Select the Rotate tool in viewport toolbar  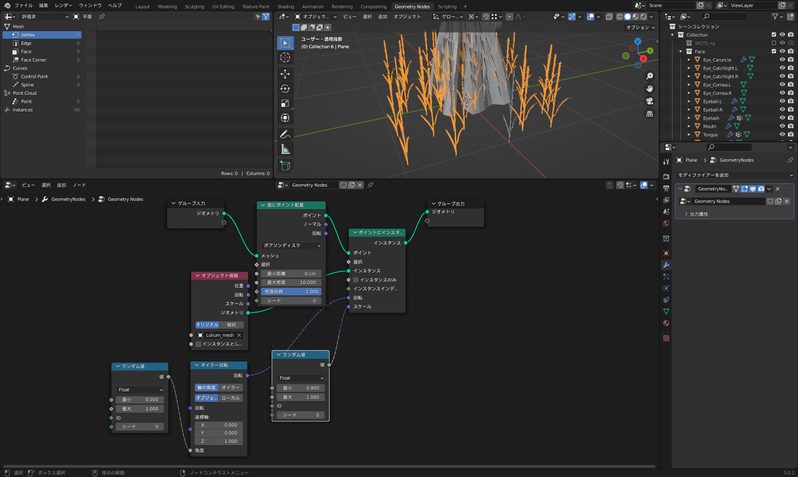point(285,89)
